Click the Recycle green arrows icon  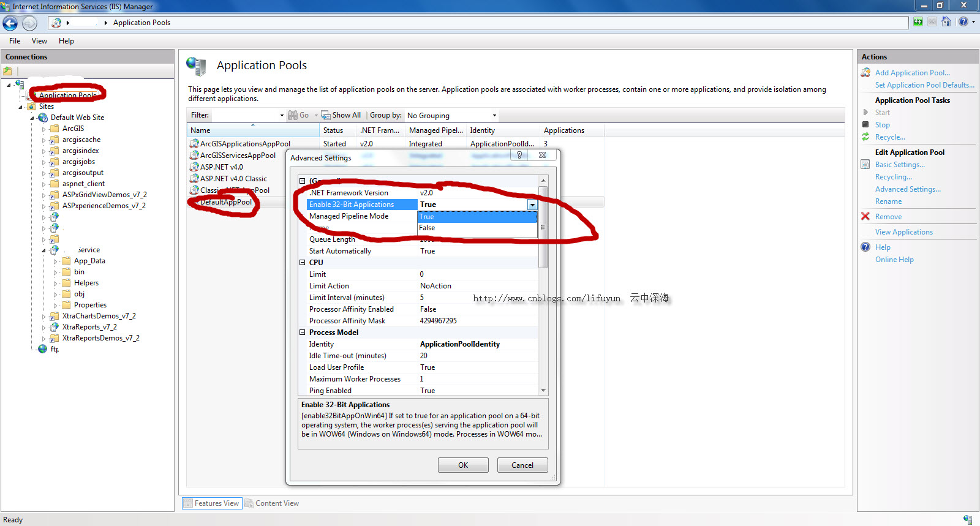pyautogui.click(x=865, y=137)
